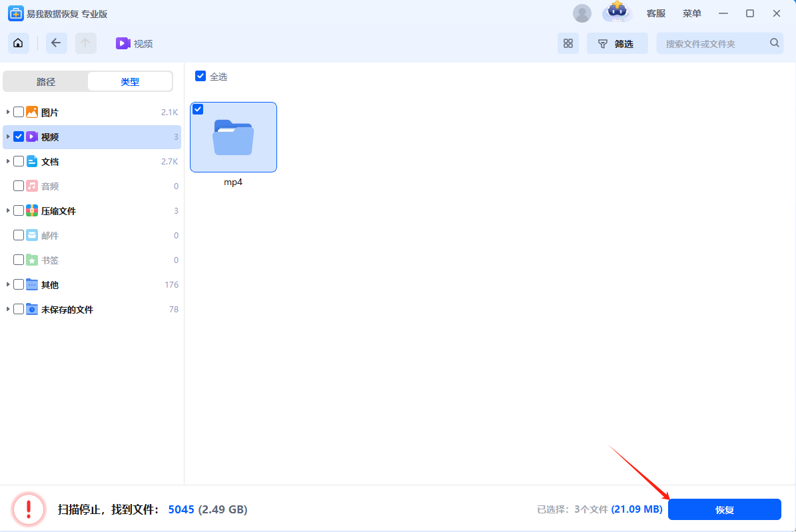This screenshot has width=796, height=532.
Task: Click the 176 count beside 其他
Action: click(172, 285)
